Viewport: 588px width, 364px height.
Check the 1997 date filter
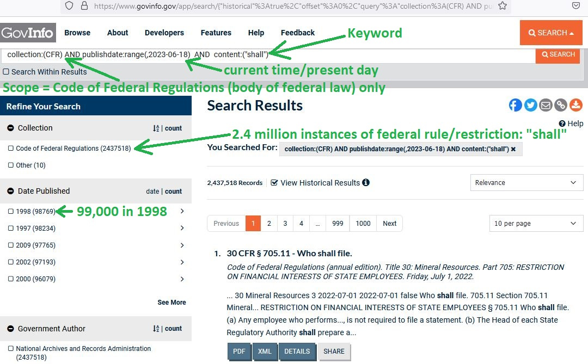point(11,229)
